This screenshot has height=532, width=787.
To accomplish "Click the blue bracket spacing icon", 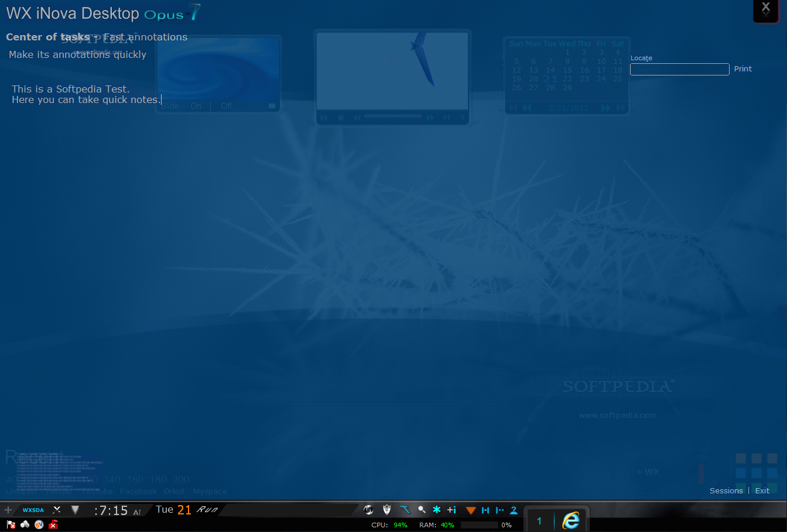I will coord(485,510).
